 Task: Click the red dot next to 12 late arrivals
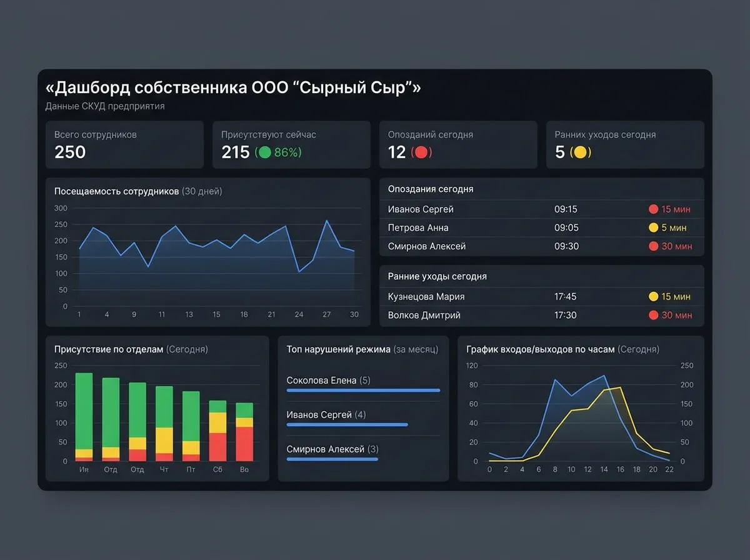(x=421, y=152)
